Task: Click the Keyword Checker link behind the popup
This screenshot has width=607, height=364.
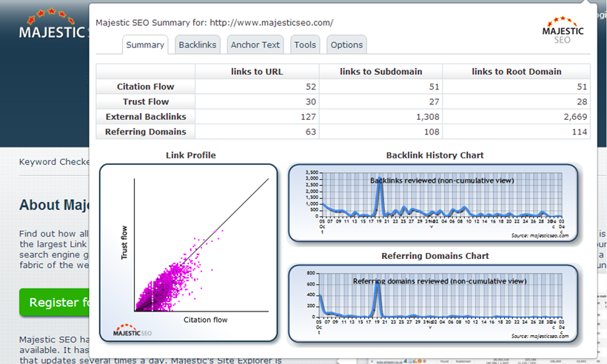Action: (54, 162)
